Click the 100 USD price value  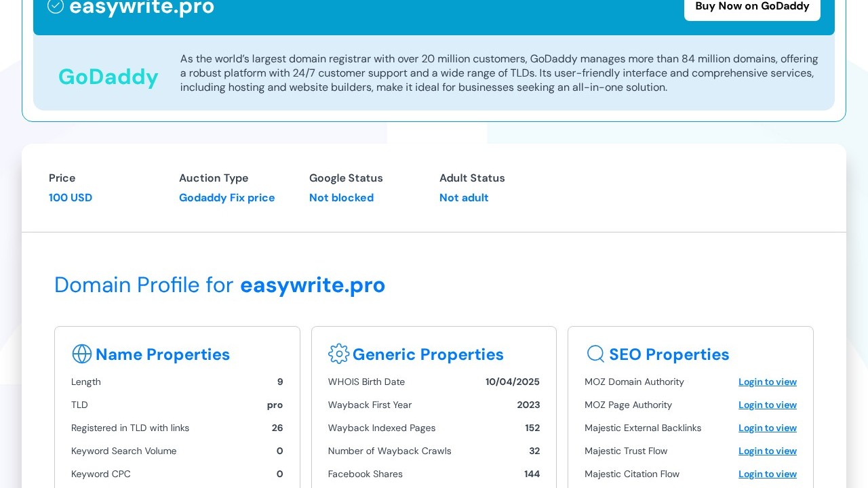coord(71,198)
